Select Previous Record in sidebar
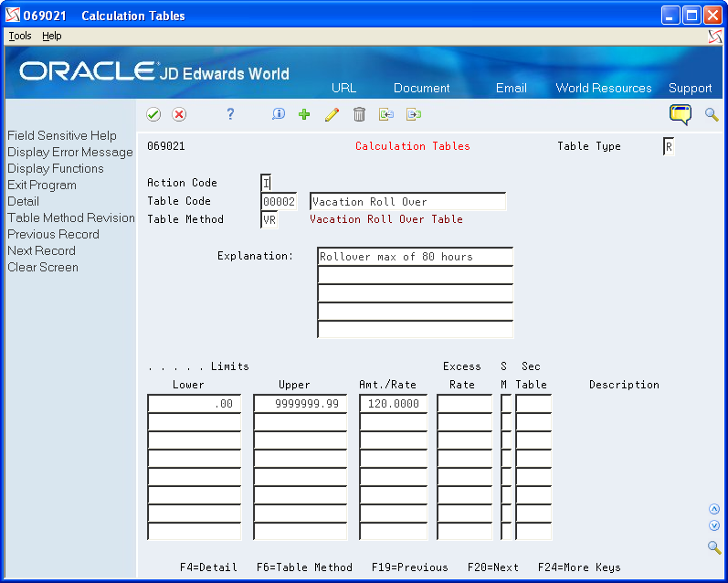The image size is (728, 583). [53, 234]
